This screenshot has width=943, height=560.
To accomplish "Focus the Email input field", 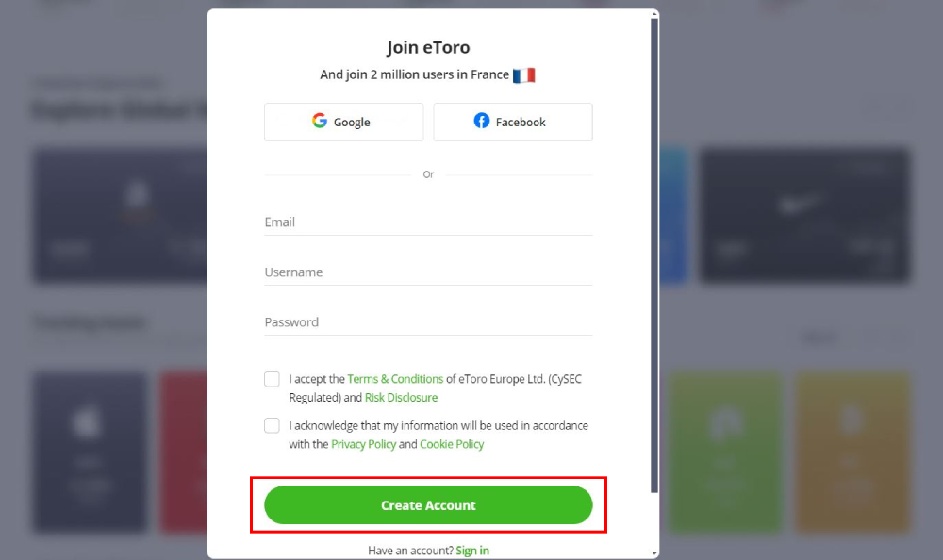I will [428, 222].
